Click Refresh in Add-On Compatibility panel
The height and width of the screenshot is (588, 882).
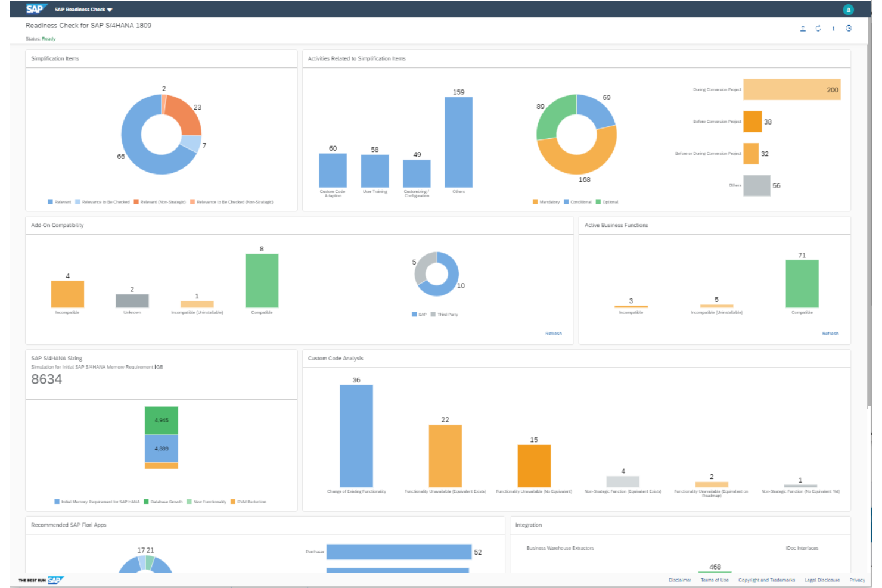pos(554,333)
